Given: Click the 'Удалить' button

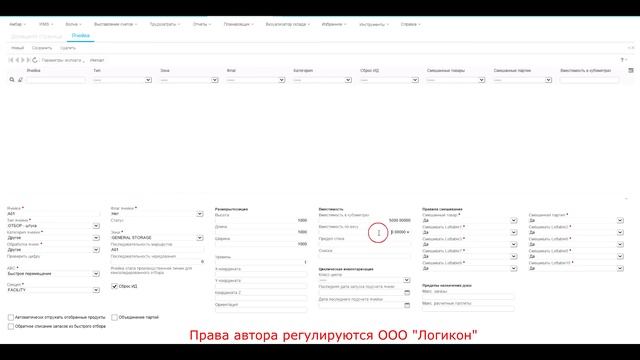Looking at the screenshot, I should click(x=68, y=48).
